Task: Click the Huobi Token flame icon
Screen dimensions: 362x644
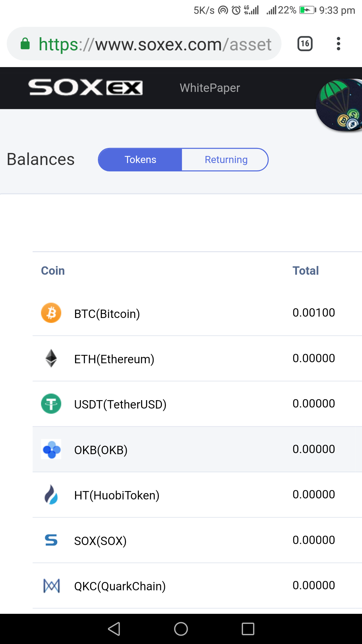Action: pyautogui.click(x=51, y=494)
